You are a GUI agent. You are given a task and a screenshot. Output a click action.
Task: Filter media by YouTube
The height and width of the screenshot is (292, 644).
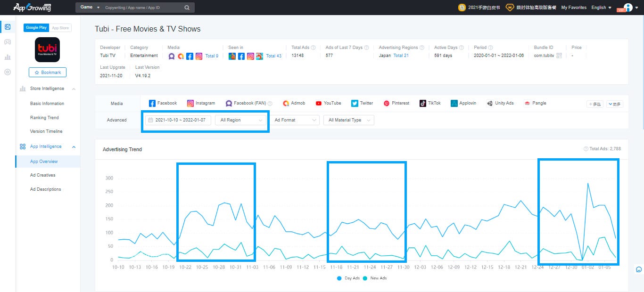tap(328, 103)
